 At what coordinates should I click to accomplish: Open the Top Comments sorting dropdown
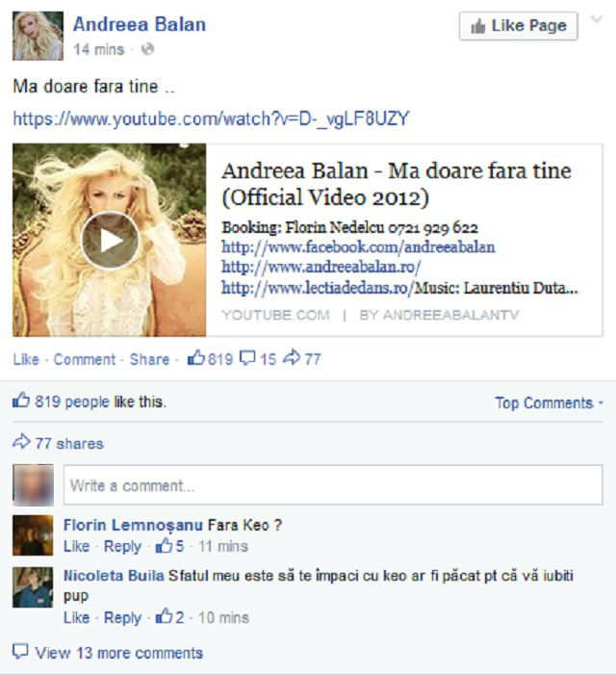[549, 402]
